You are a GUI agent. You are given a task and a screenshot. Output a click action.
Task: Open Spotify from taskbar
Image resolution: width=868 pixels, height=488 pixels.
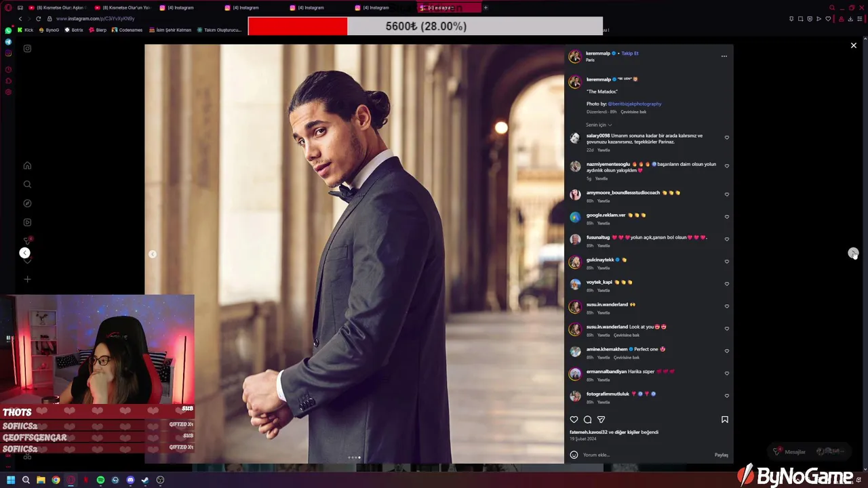coord(100,480)
